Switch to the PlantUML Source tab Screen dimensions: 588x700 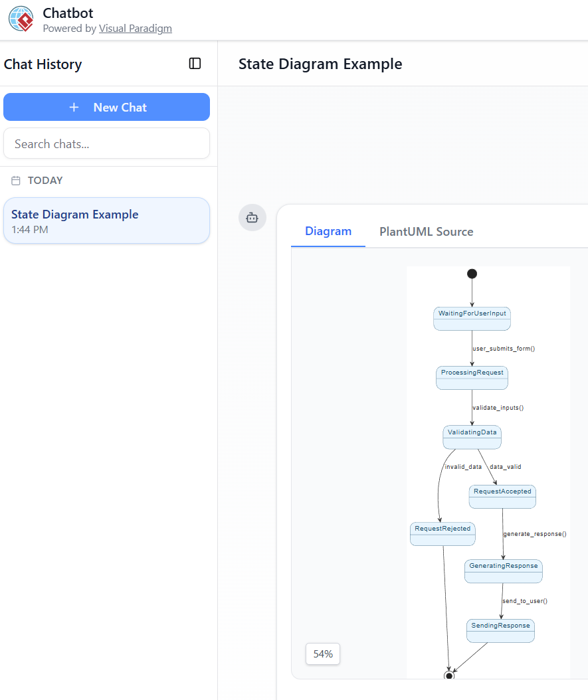[x=426, y=232]
